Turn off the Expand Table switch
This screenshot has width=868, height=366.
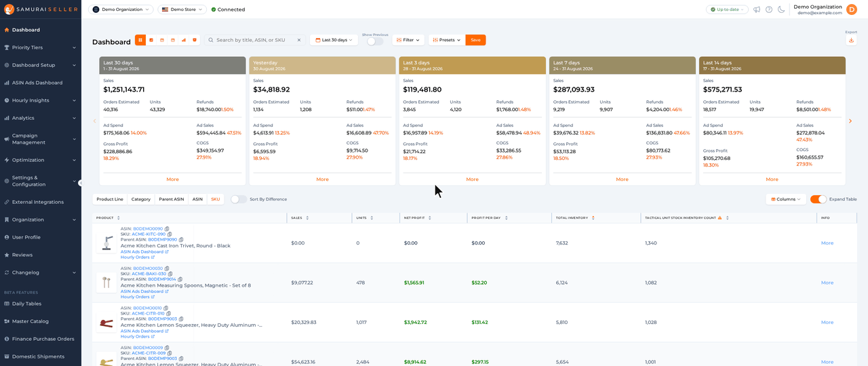[818, 199]
